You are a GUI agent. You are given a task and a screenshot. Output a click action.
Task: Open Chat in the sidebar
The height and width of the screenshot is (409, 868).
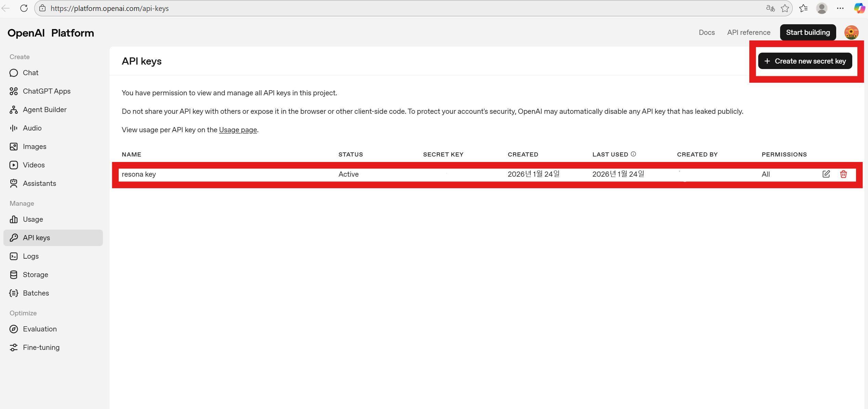pyautogui.click(x=53, y=73)
